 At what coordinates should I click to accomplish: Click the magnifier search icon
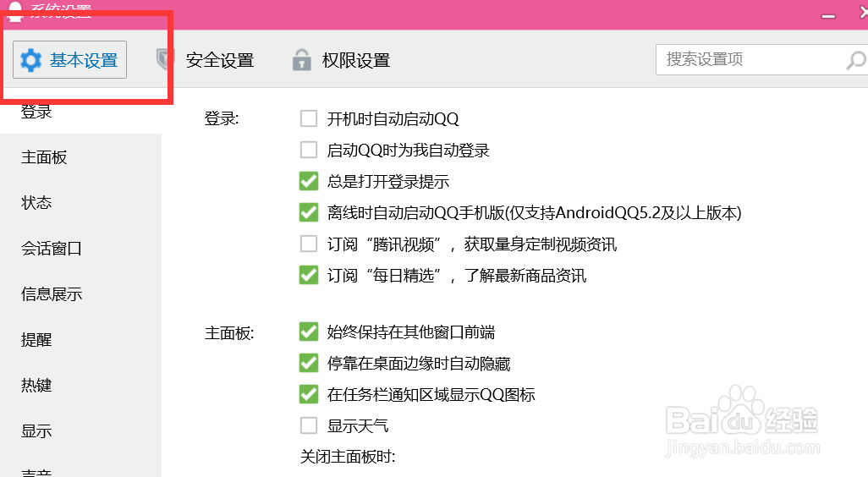pyautogui.click(x=856, y=60)
